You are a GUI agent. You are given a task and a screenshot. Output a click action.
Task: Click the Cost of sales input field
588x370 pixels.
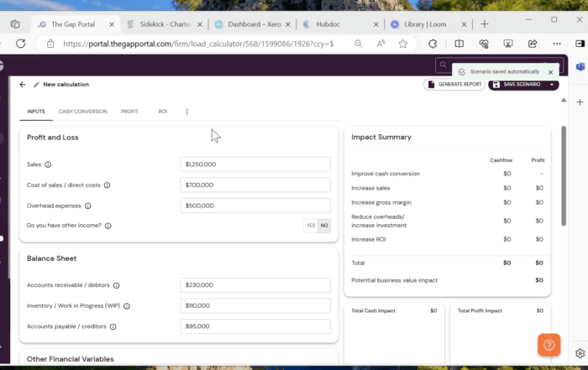(x=255, y=185)
